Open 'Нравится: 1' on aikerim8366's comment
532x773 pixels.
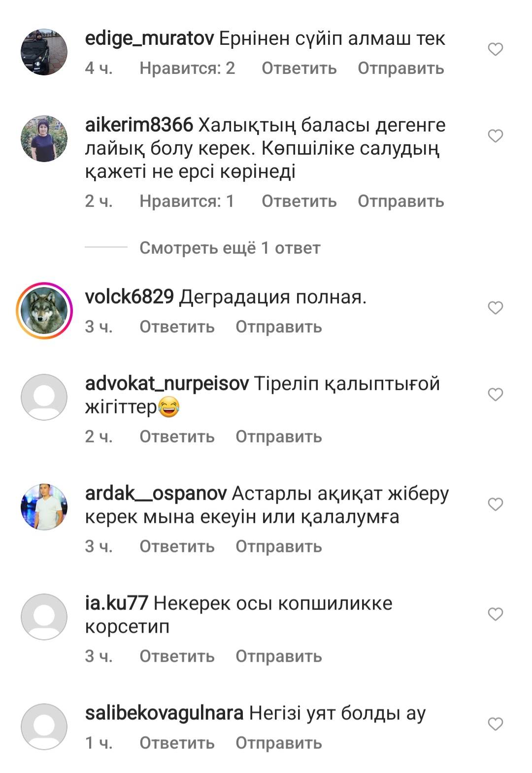(187, 201)
